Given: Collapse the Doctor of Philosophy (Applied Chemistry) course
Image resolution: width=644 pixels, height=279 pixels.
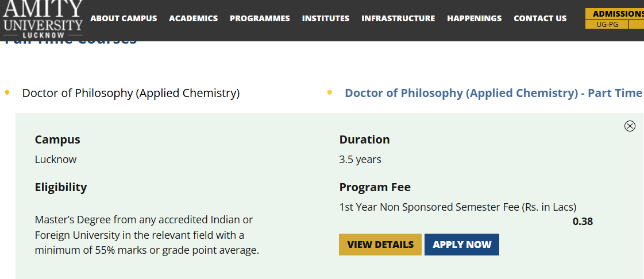Looking at the screenshot, I should tap(130, 93).
